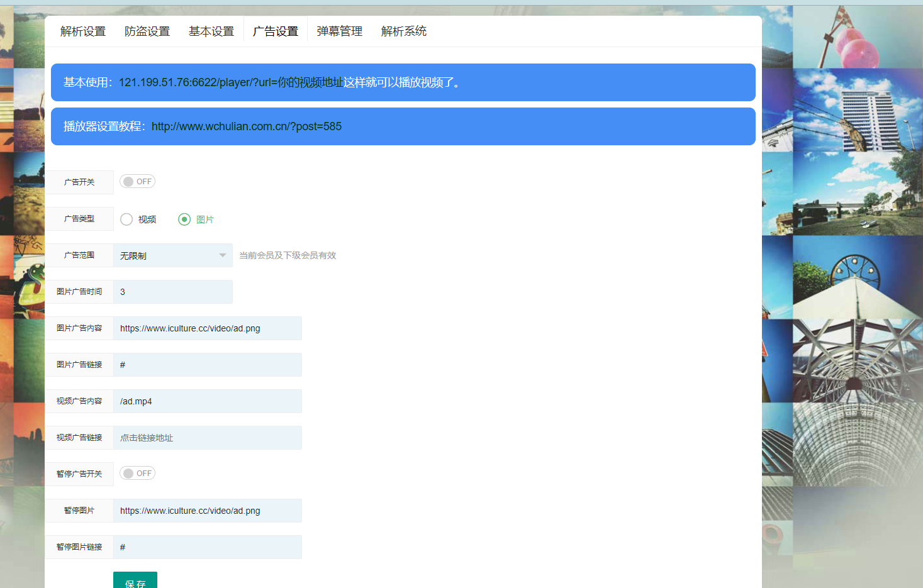Viewport: 923px width, 588px height.
Task: Click the 图片广告内容 label
Action: click(79, 328)
